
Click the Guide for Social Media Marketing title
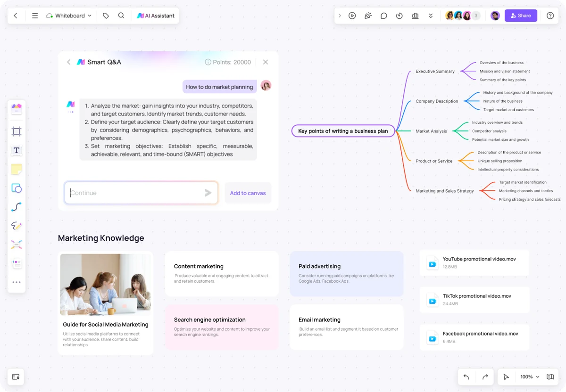[106, 325]
